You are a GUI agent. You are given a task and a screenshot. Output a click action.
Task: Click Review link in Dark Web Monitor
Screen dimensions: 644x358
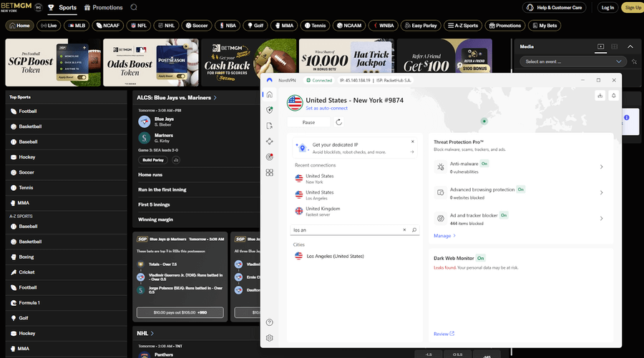[444, 334]
